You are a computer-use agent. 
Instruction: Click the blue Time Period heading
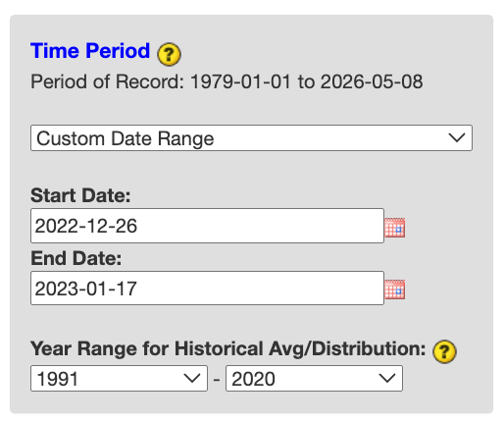tap(90, 51)
